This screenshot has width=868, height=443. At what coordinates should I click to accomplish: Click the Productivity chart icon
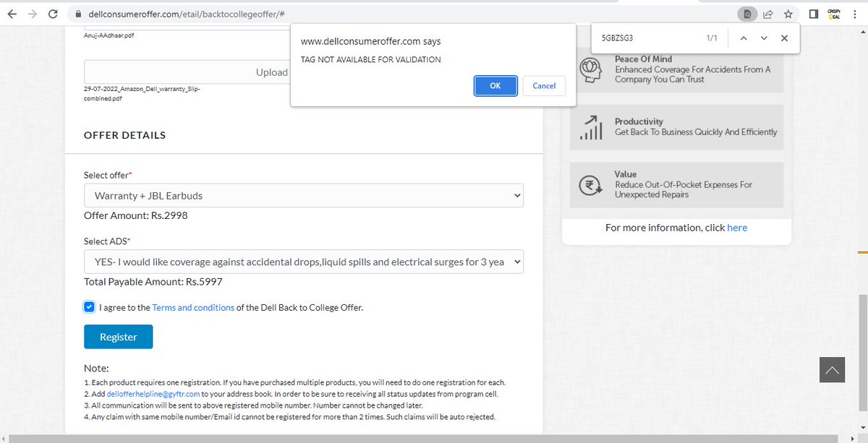(x=592, y=128)
